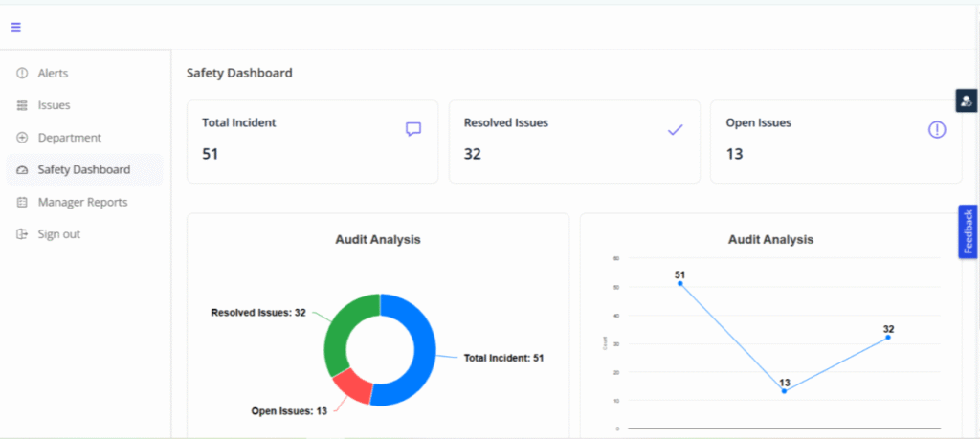
Task: Click the Sign out door icon
Action: point(22,234)
